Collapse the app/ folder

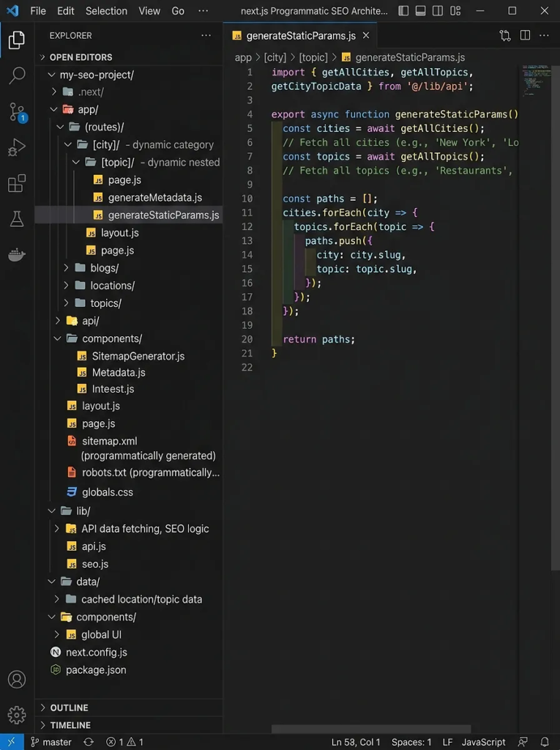[x=129, y=110]
